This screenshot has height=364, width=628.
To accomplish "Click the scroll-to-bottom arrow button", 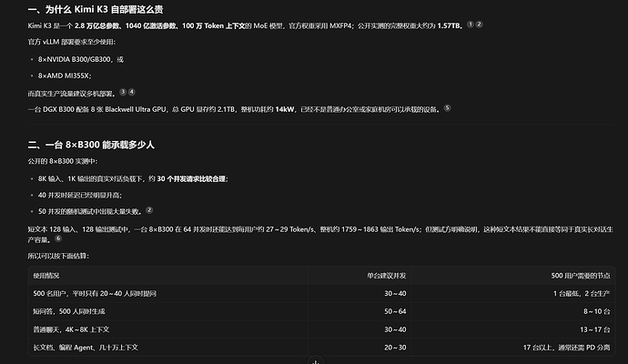I will point(316,361).
